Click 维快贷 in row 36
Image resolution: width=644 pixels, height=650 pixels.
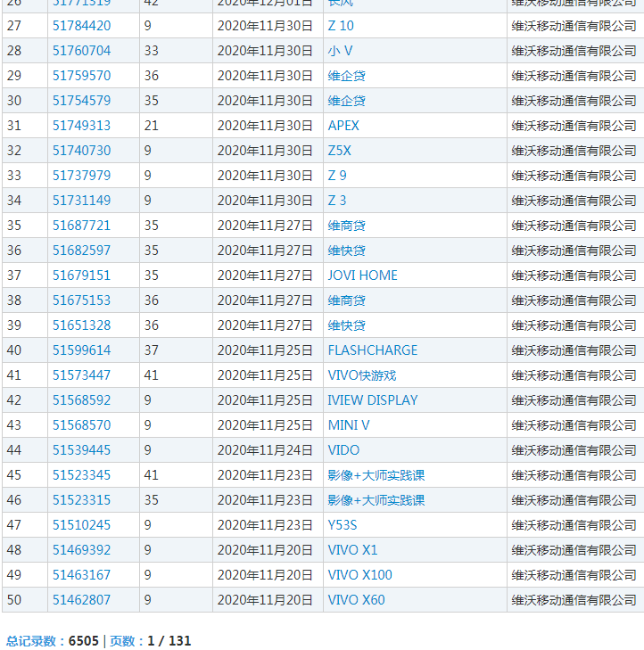click(x=346, y=250)
